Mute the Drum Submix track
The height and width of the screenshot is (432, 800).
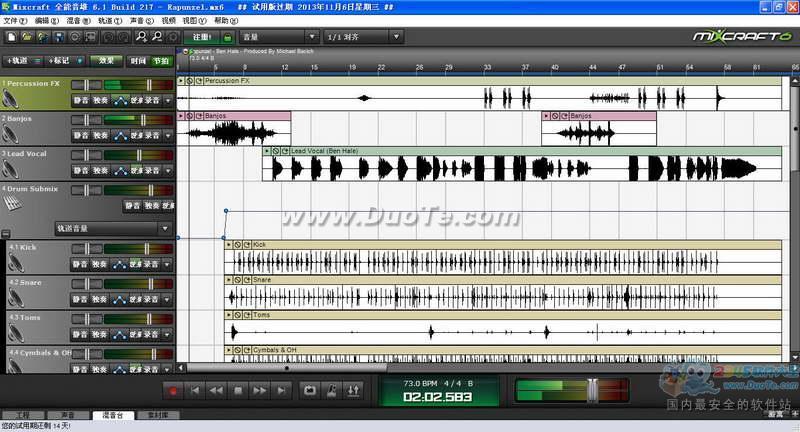tap(133, 206)
